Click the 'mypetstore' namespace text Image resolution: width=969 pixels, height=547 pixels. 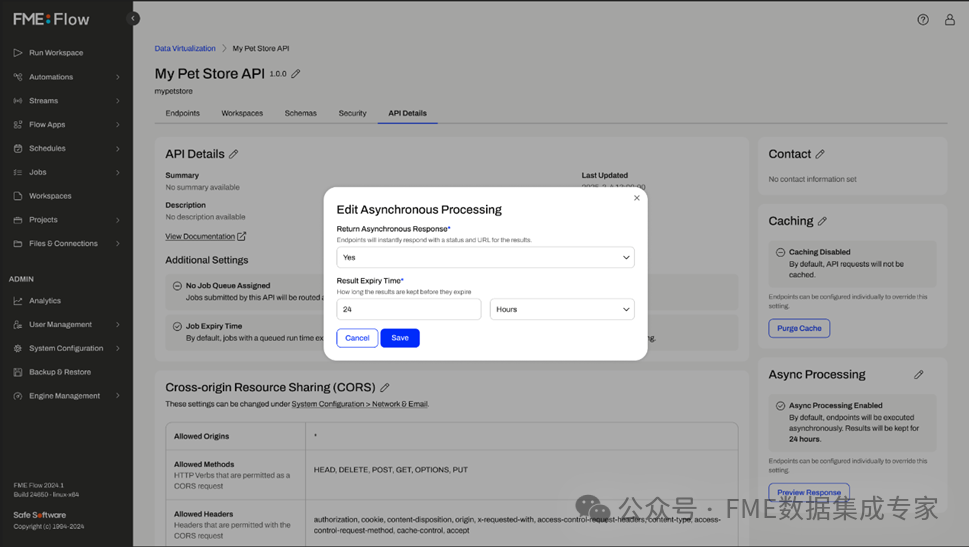point(174,91)
